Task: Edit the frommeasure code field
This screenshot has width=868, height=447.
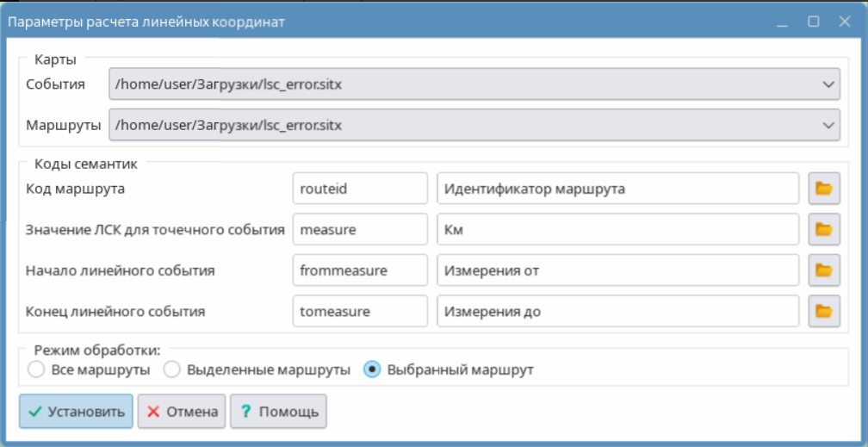Action: coord(360,270)
